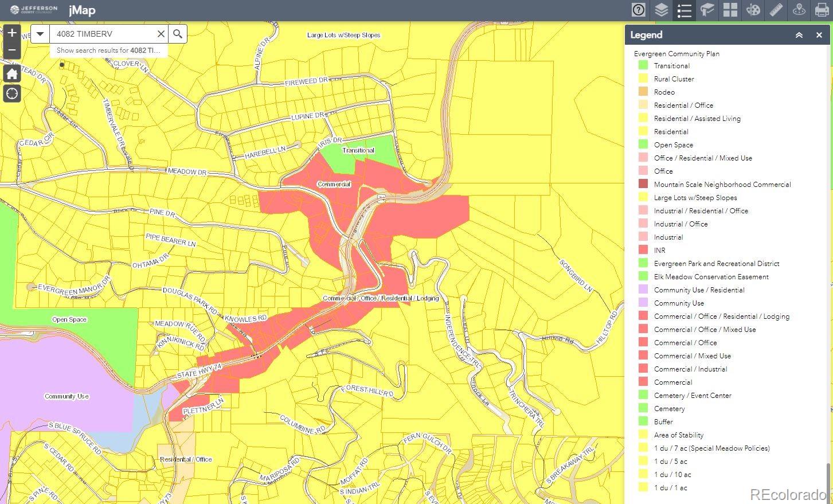Return to default map extent home button

(x=12, y=73)
